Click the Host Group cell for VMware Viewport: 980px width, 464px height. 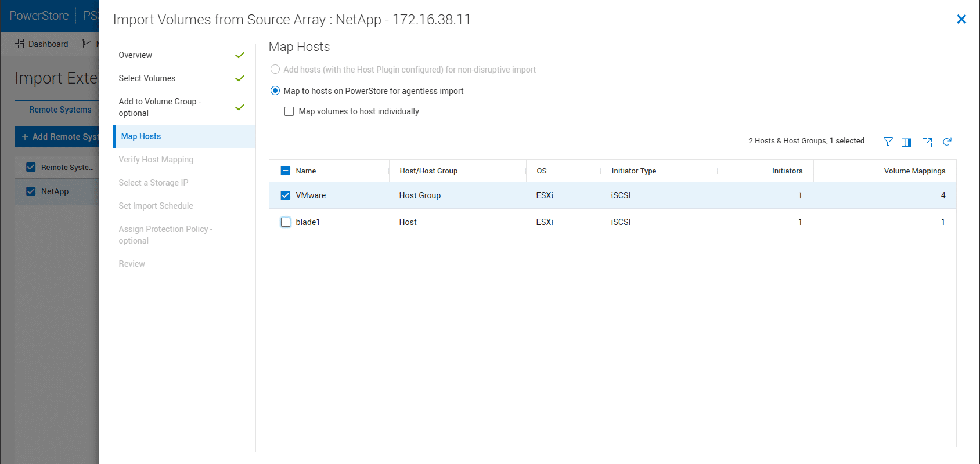[420, 195]
